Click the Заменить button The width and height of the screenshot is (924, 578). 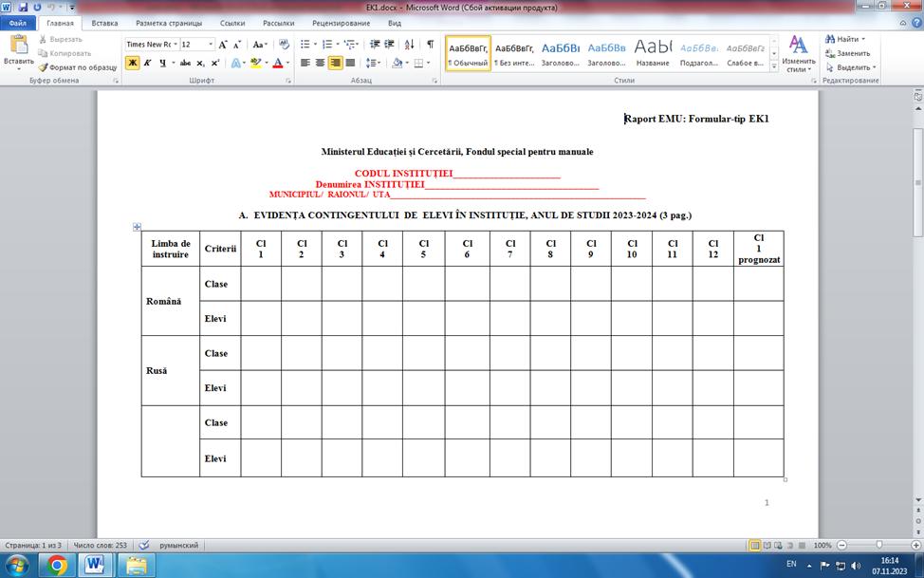click(848, 53)
